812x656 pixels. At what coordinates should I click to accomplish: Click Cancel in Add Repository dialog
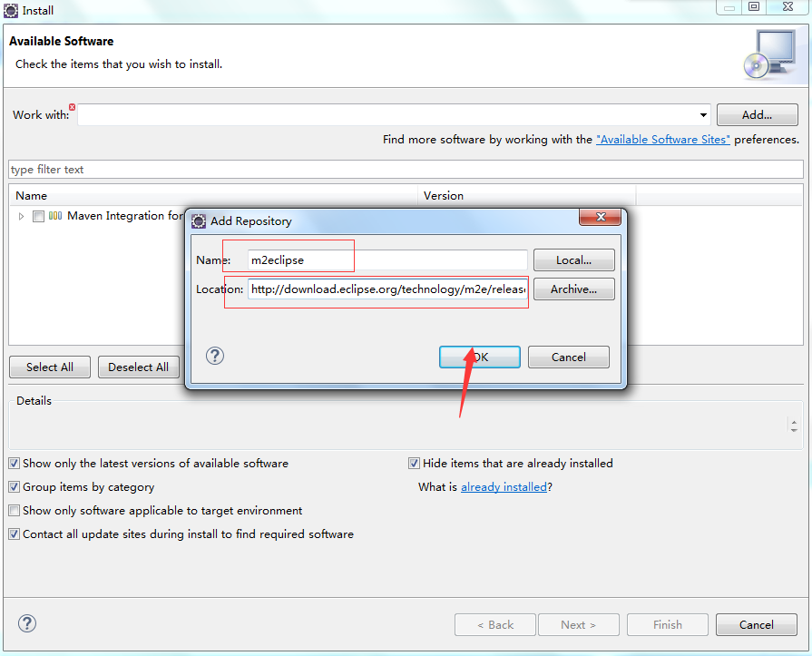[569, 357]
